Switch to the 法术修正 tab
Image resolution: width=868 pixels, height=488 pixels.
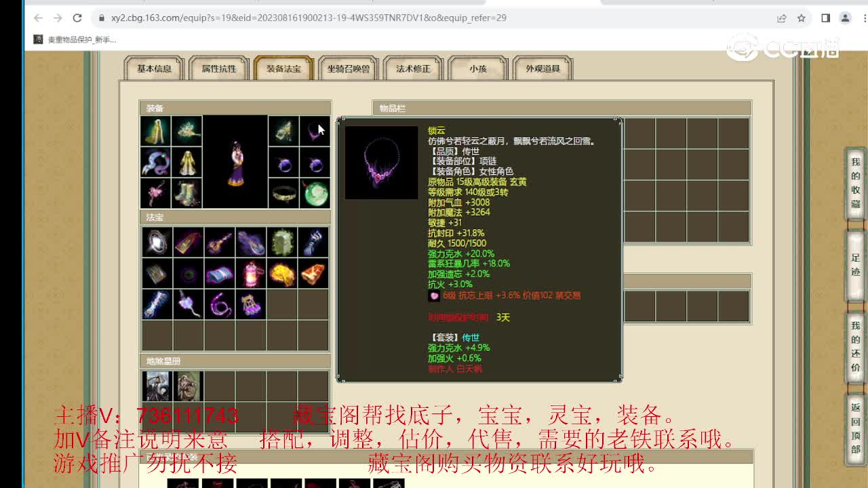pyautogui.click(x=413, y=68)
